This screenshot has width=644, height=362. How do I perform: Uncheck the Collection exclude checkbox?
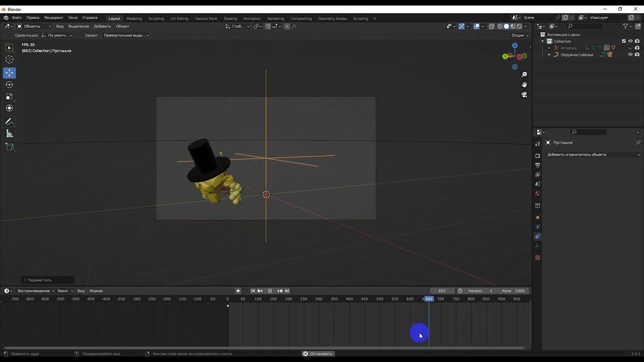pos(624,41)
